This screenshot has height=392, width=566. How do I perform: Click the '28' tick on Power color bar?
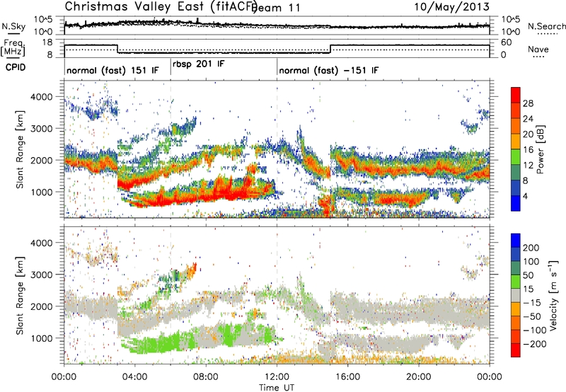tap(528, 103)
